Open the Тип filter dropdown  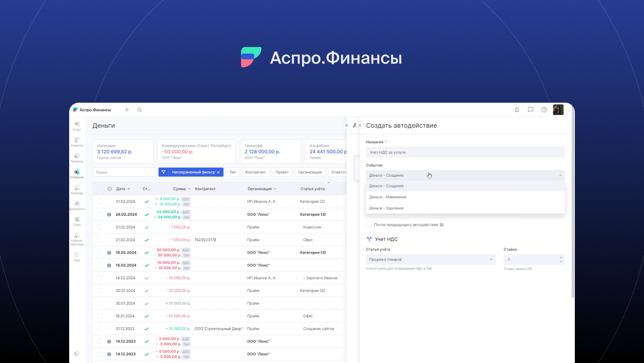233,172
